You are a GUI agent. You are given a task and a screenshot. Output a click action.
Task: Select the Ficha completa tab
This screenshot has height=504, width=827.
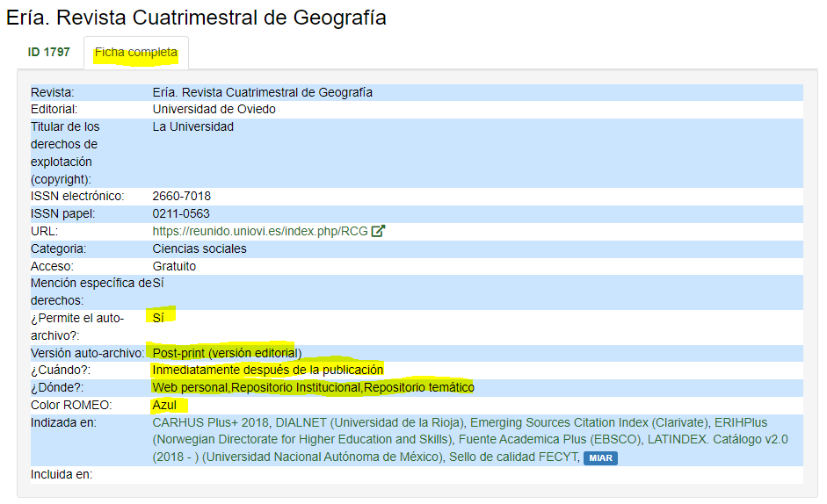pos(136,53)
